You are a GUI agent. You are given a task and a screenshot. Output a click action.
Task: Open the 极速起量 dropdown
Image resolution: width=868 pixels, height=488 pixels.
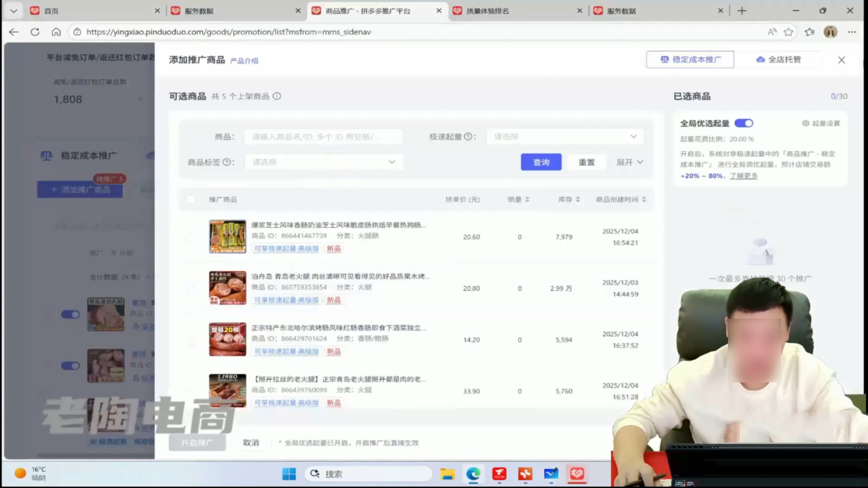(565, 137)
